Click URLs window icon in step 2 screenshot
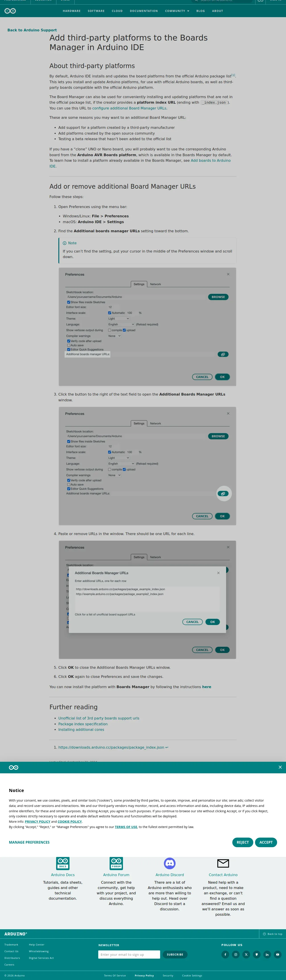 tap(223, 354)
